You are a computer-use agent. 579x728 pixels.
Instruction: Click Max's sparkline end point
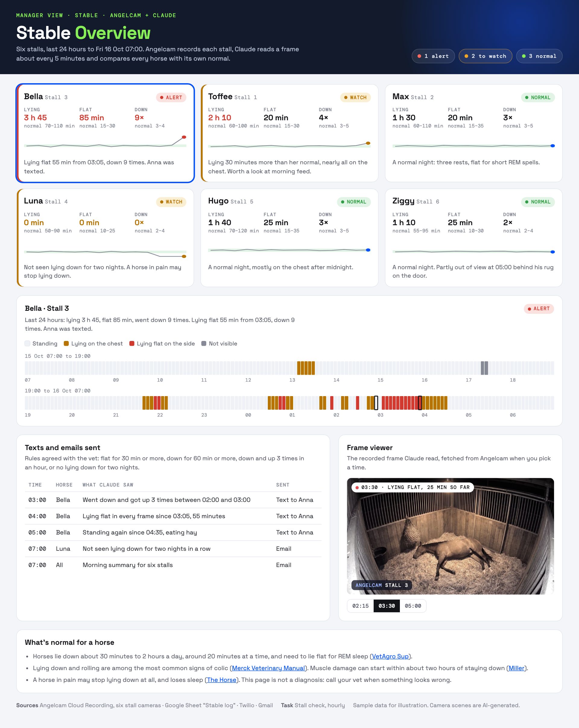553,146
